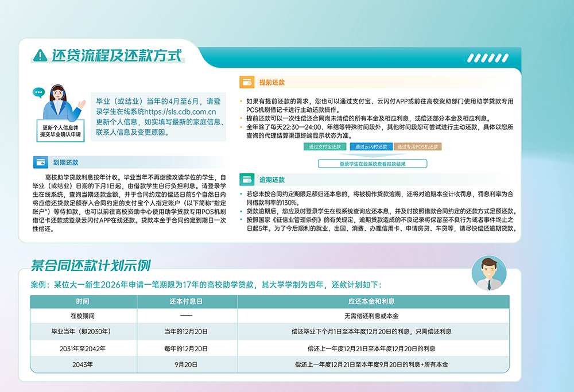574x392 pixels.
Task: Click the 当年的12月20日 table cell
Action: click(186, 332)
